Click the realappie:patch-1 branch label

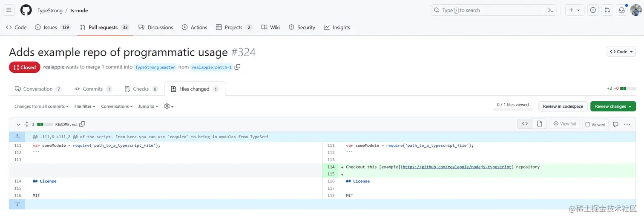(212, 67)
